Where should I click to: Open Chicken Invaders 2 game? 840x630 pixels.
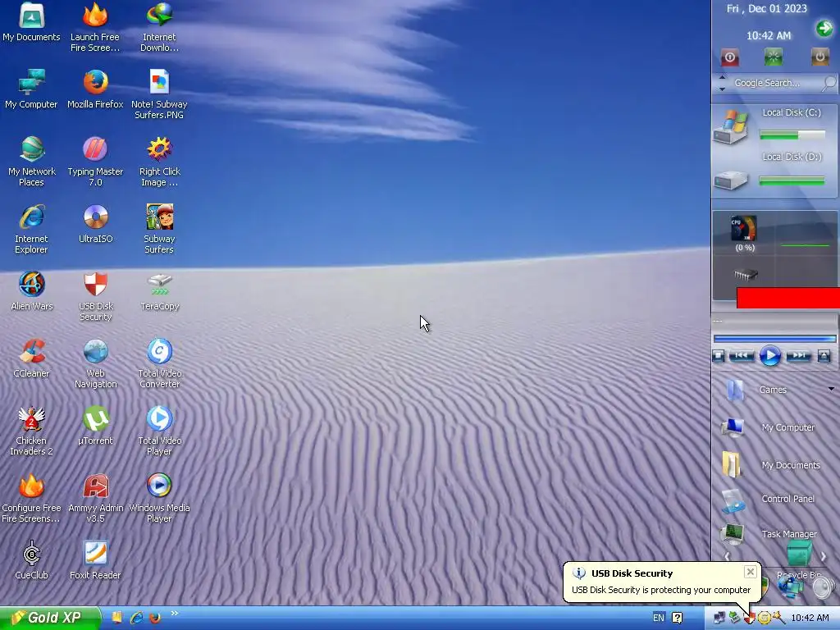[x=32, y=431]
